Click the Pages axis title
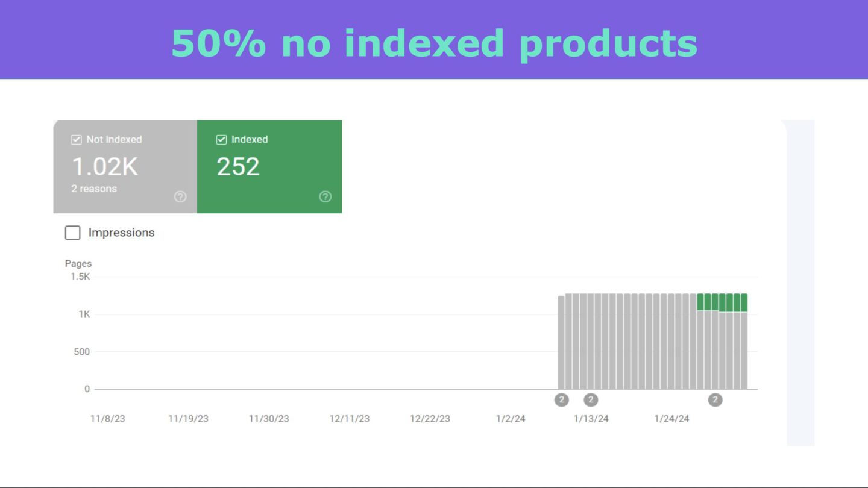The width and height of the screenshot is (868, 488). (78, 263)
